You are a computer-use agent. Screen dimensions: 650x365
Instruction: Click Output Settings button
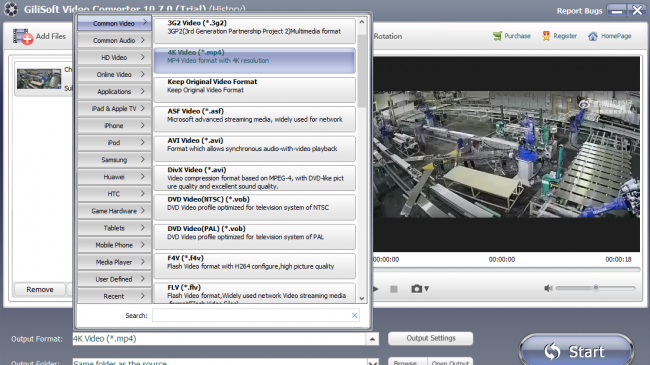pos(431,338)
